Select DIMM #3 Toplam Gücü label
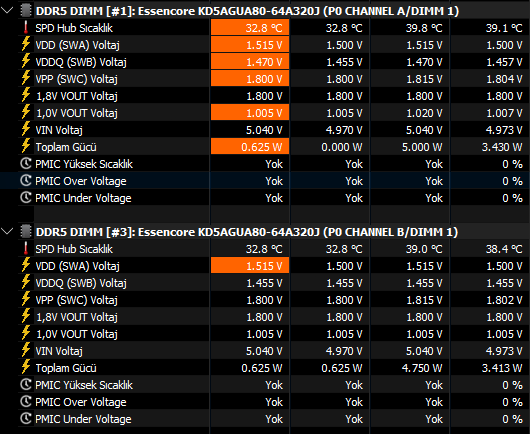This screenshot has height=434, width=530. 66,368
